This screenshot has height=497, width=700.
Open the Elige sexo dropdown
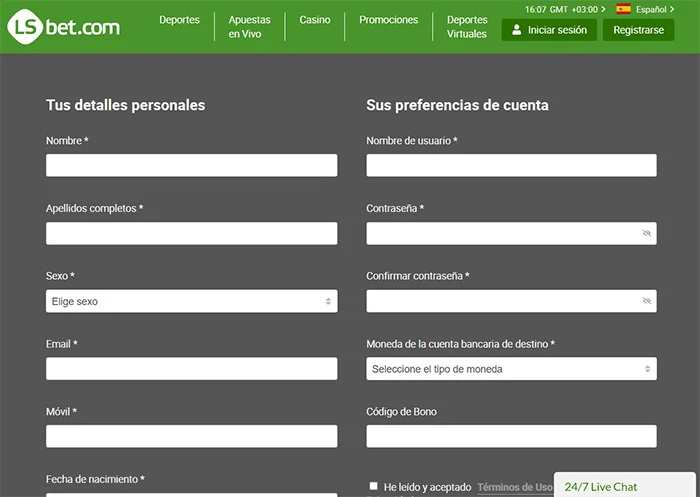[191, 301]
